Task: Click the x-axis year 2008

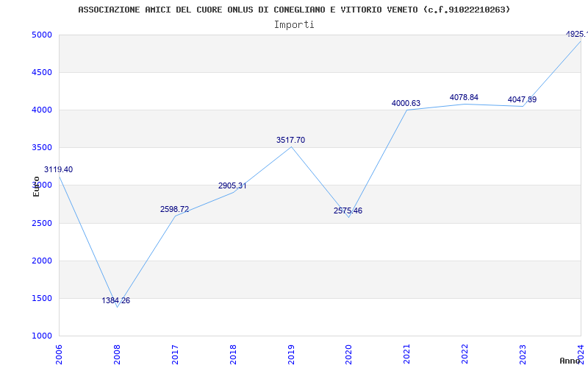Action: point(118,354)
